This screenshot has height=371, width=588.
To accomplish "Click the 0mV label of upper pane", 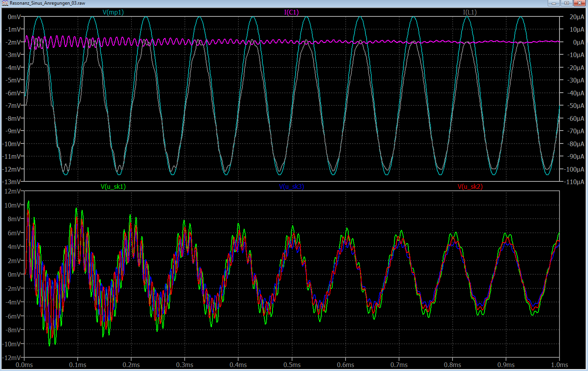I will pyautogui.click(x=14, y=17).
